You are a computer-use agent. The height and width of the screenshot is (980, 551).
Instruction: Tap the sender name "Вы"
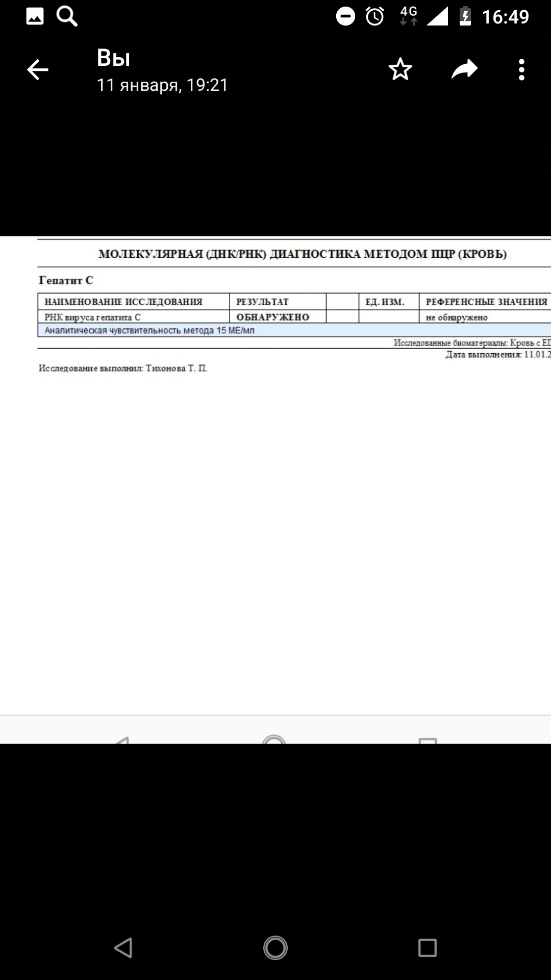113,58
